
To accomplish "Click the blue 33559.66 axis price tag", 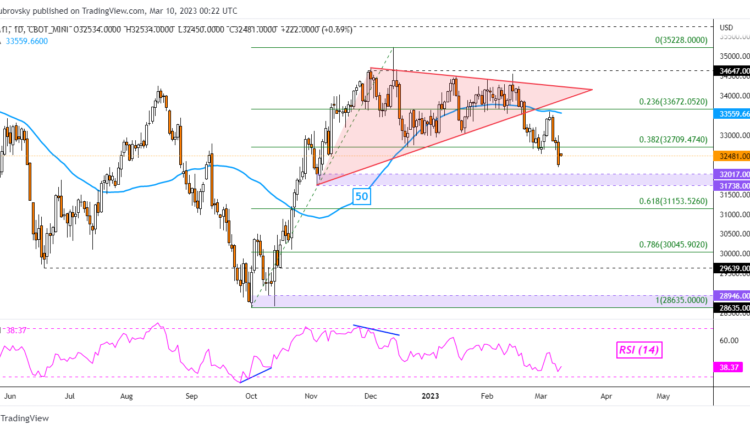I will 727,113.
